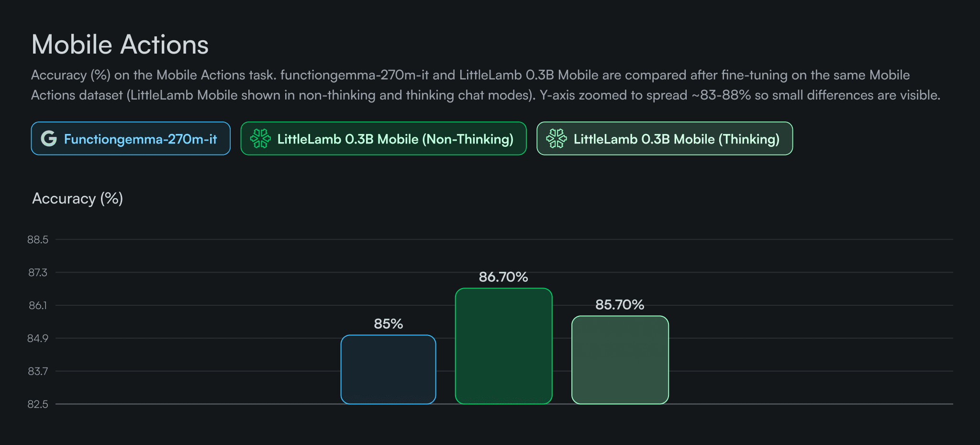Click the 86.70% value label
This screenshot has height=445, width=980.
point(503,277)
